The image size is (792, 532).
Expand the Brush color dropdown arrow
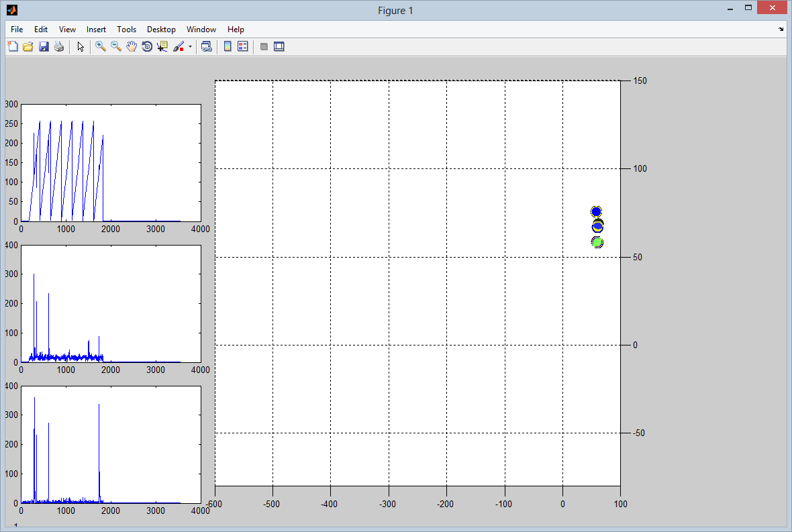(190, 47)
